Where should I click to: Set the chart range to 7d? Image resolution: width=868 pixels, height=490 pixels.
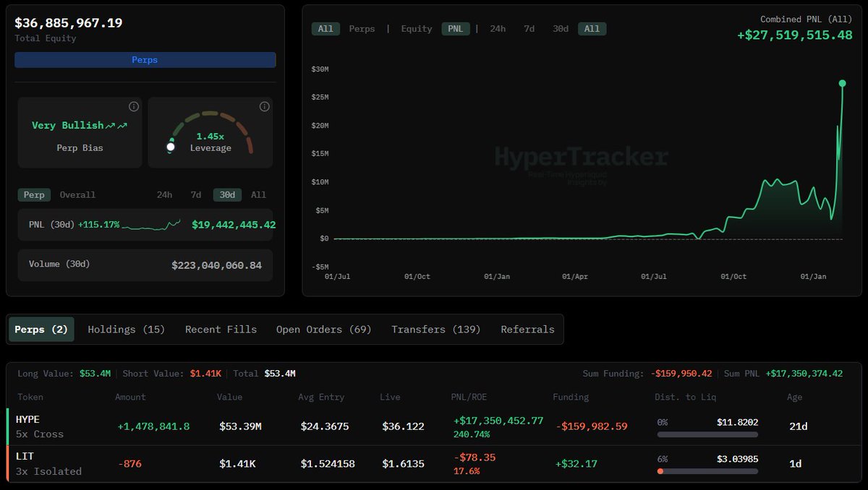point(529,29)
